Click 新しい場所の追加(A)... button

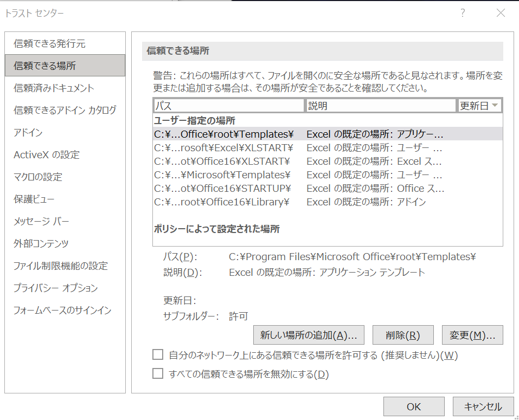coord(309,335)
